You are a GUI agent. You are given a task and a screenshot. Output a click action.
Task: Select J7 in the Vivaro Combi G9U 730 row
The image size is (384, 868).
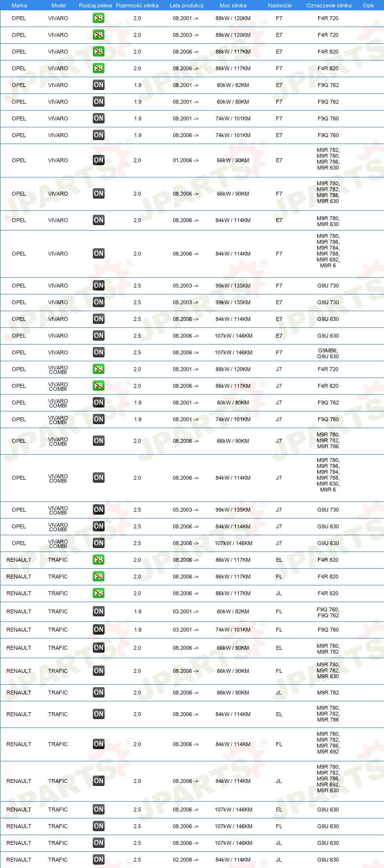pos(279,510)
